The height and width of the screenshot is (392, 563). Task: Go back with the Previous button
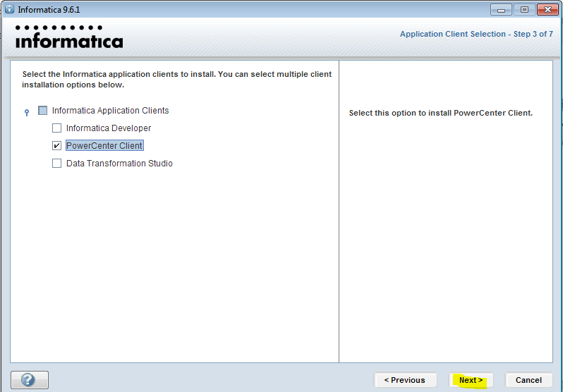coord(405,380)
